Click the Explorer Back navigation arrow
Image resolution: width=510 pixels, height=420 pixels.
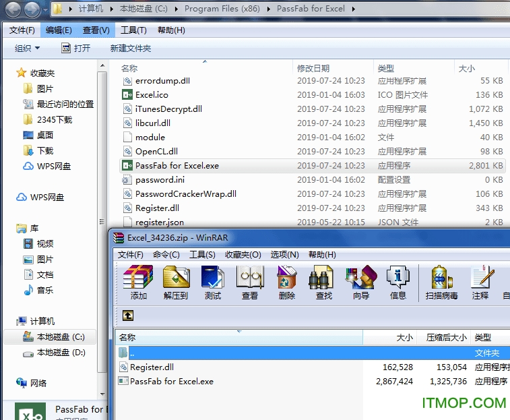click(x=13, y=9)
